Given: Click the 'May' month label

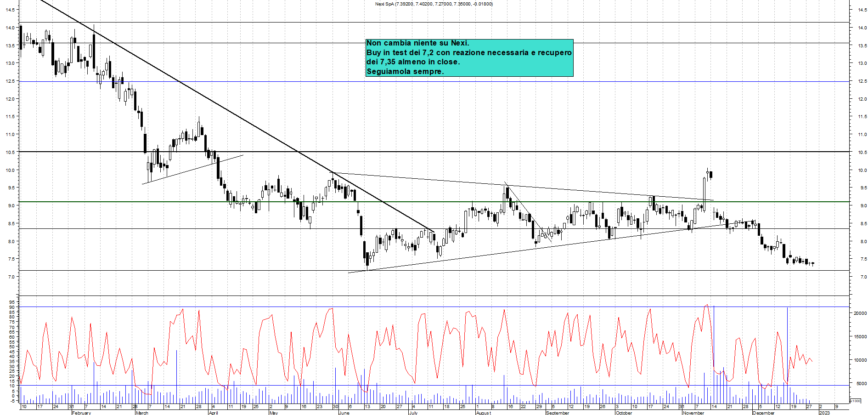Looking at the screenshot, I should click(x=274, y=413).
